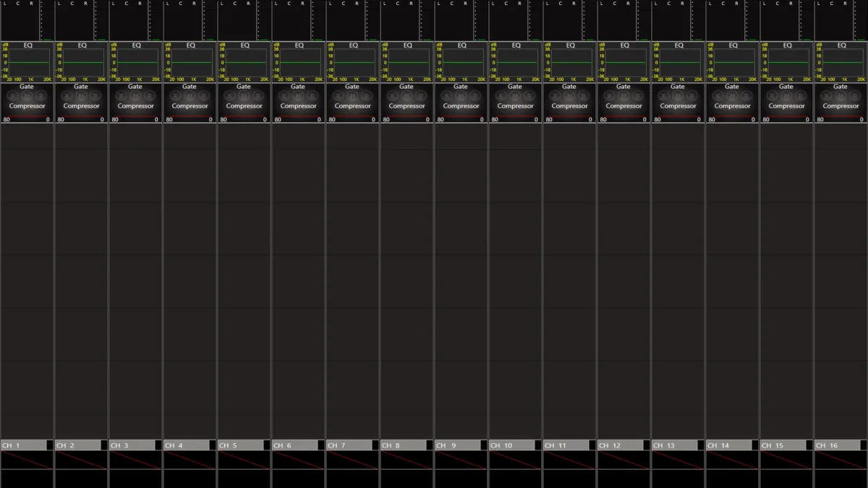The height and width of the screenshot is (488, 868).
Task: Click the L C R pan display on CH 6
Action: pyautogui.click(x=292, y=20)
